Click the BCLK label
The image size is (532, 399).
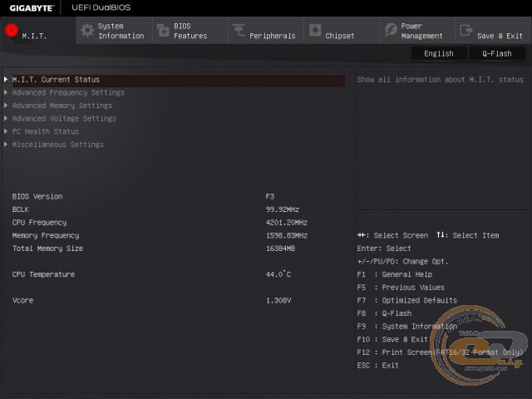(x=20, y=209)
